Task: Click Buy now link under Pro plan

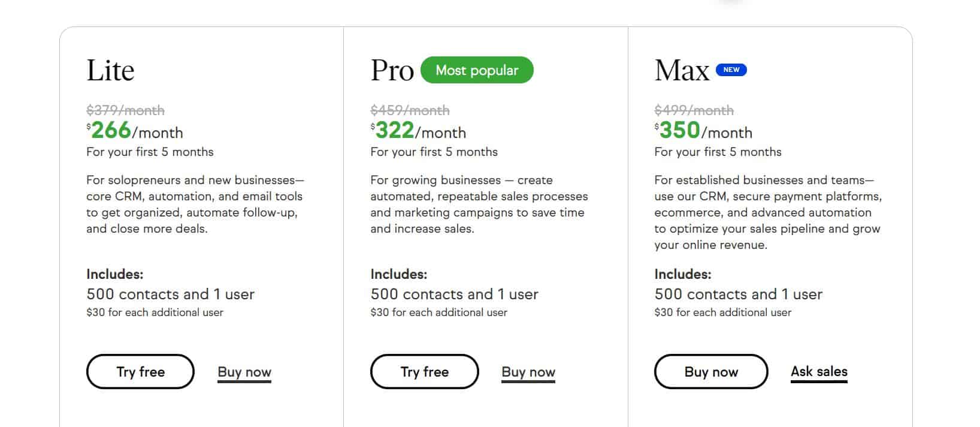Action: [528, 372]
